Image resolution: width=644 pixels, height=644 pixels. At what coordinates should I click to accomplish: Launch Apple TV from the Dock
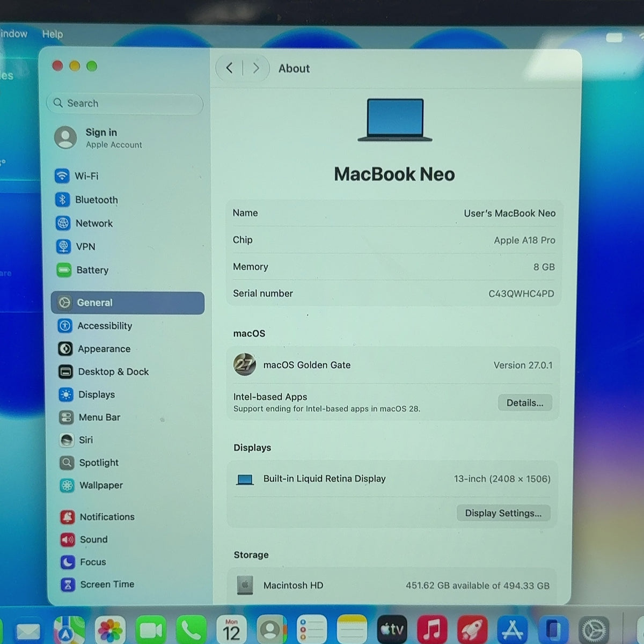coord(392,630)
